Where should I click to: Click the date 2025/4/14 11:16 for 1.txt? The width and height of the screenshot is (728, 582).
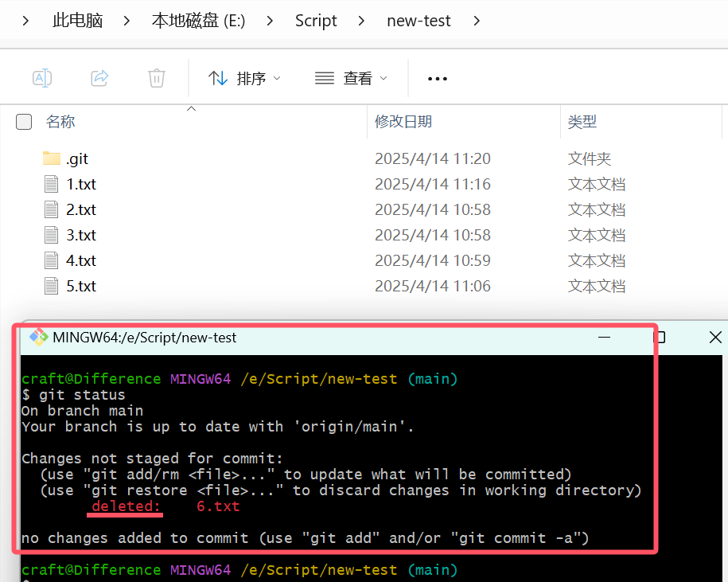coord(433,185)
